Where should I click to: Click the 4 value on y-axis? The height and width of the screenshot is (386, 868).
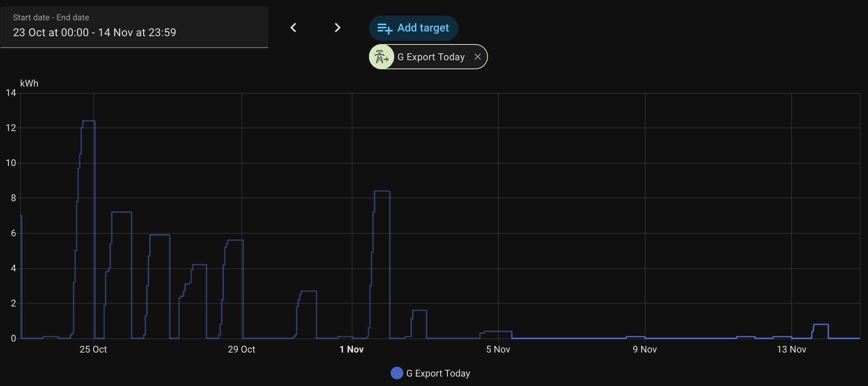[x=13, y=268]
